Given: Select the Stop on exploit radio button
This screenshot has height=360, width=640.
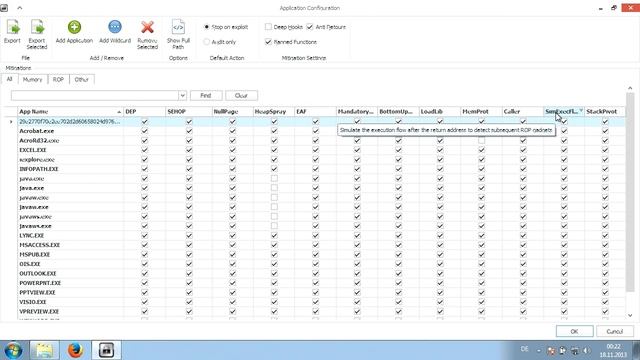Looking at the screenshot, I should (x=207, y=27).
